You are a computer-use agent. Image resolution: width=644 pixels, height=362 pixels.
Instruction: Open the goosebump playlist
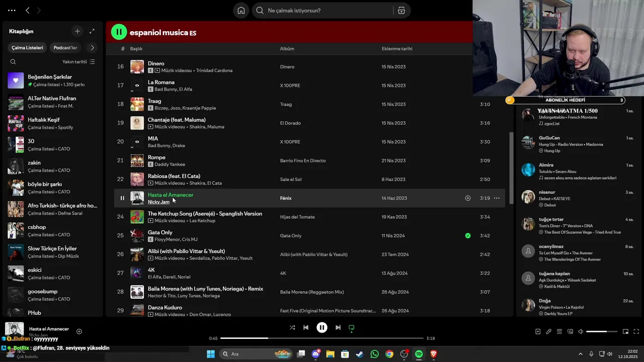pyautogui.click(x=53, y=295)
